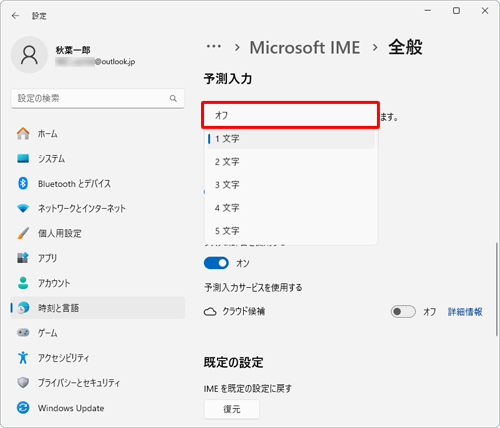The height and width of the screenshot is (428, 500).
Task: Go to Microsoft IME breadcrumb
Action: pos(305,47)
